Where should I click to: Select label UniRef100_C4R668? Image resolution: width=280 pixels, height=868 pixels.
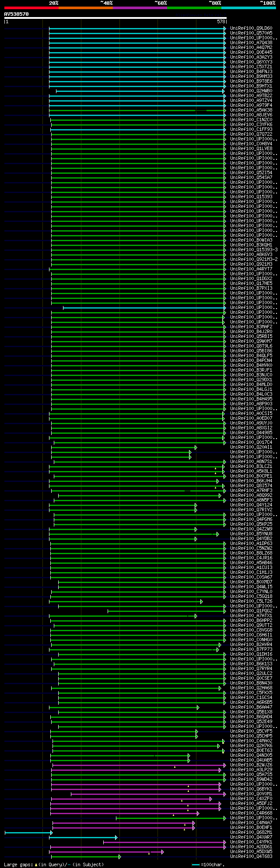[x=251, y=813]
